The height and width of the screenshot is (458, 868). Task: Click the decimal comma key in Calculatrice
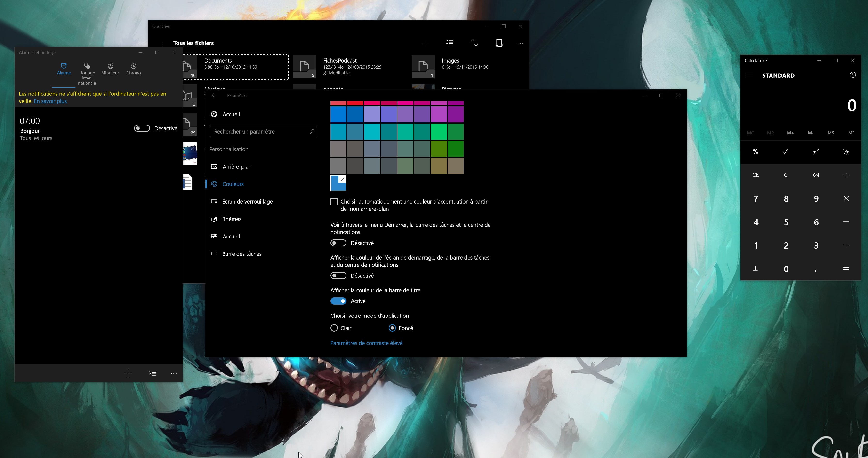[816, 269]
